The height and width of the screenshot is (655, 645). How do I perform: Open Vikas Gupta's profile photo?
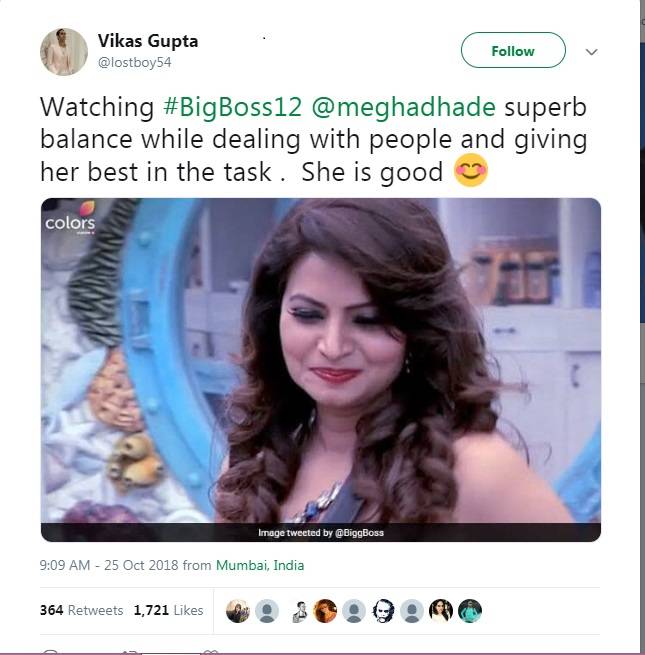(64, 52)
